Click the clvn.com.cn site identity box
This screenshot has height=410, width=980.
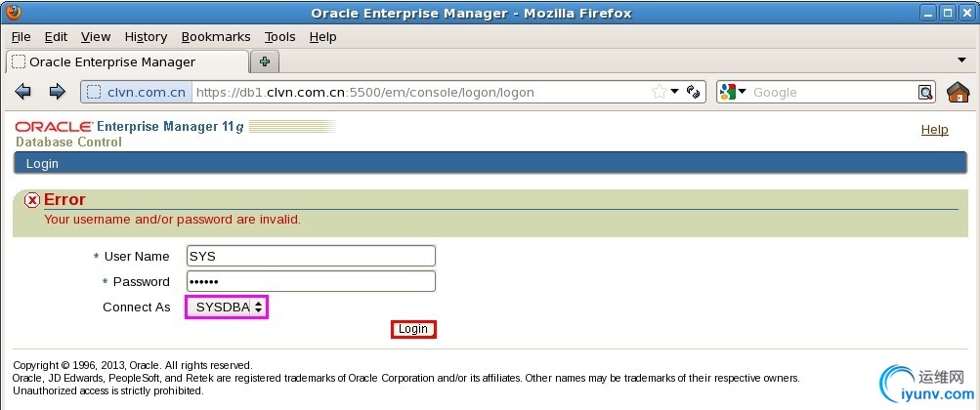pos(136,93)
